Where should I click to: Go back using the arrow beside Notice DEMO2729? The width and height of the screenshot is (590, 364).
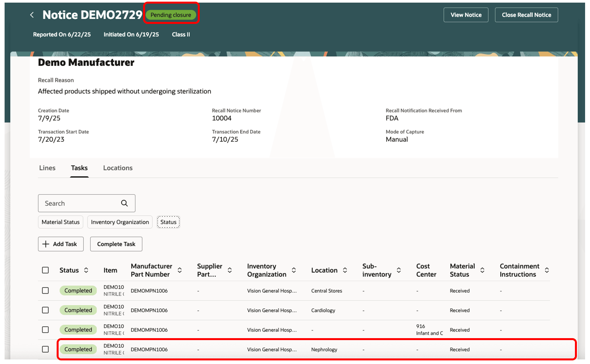click(x=32, y=15)
